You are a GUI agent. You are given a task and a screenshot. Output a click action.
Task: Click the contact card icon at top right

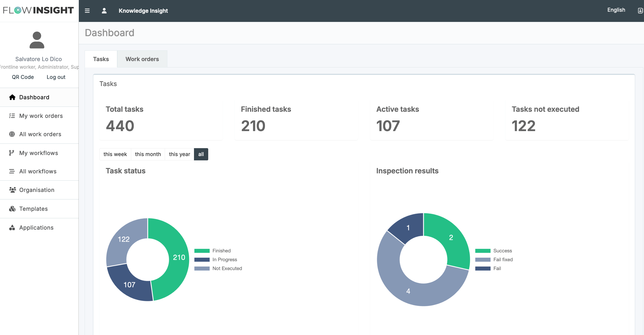click(640, 11)
